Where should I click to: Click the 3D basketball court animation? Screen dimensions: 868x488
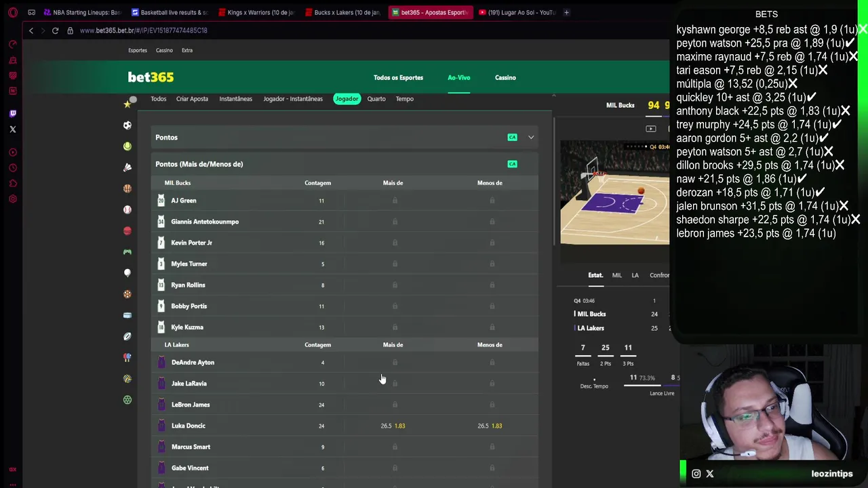coord(614,193)
